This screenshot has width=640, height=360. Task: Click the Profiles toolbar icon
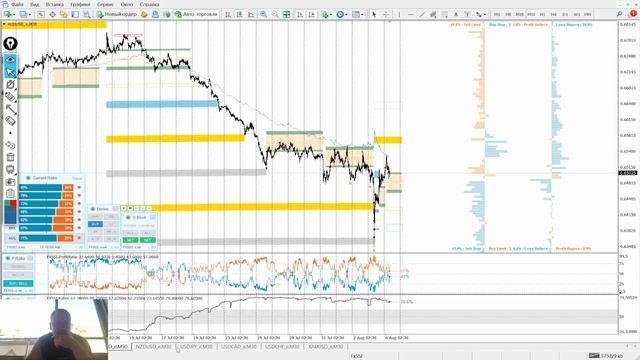coord(23,14)
